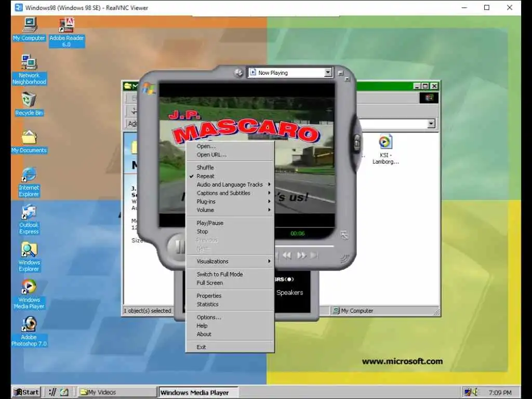532x399 pixels.
Task: Click the Next track button in the player
Action: click(x=314, y=256)
